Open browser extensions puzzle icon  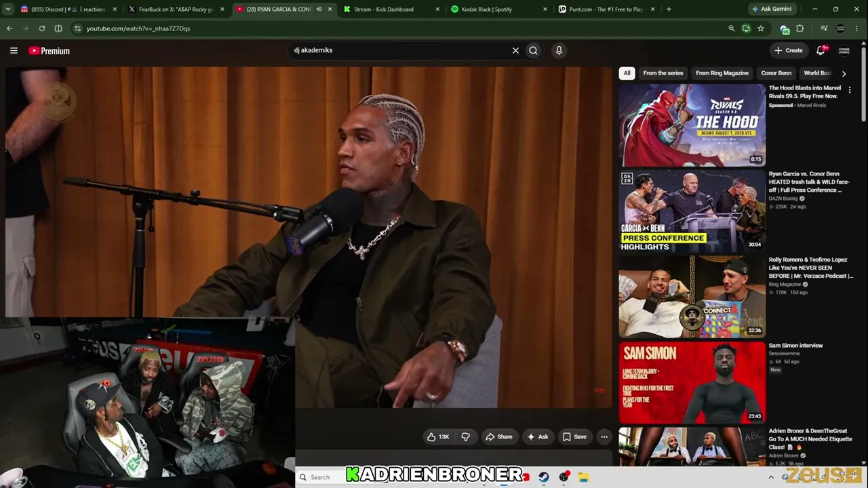(800, 28)
